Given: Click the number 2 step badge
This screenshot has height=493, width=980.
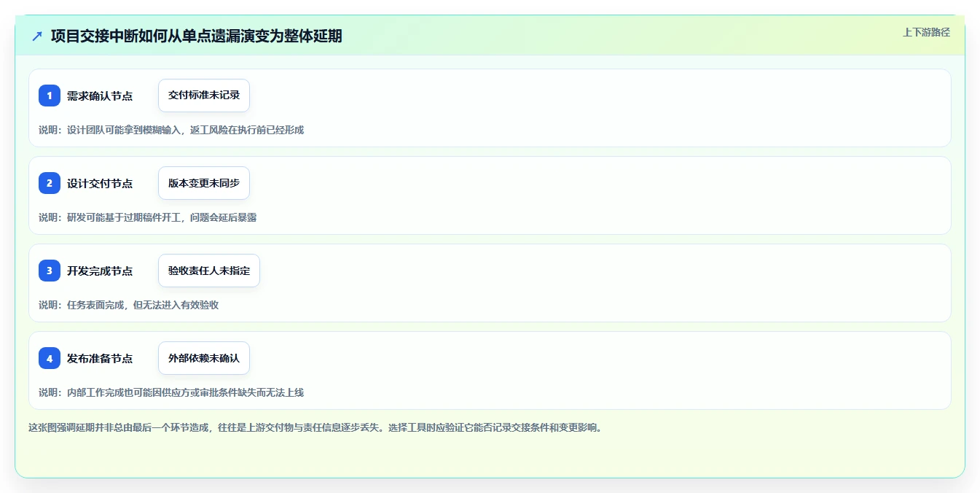Looking at the screenshot, I should tap(50, 183).
